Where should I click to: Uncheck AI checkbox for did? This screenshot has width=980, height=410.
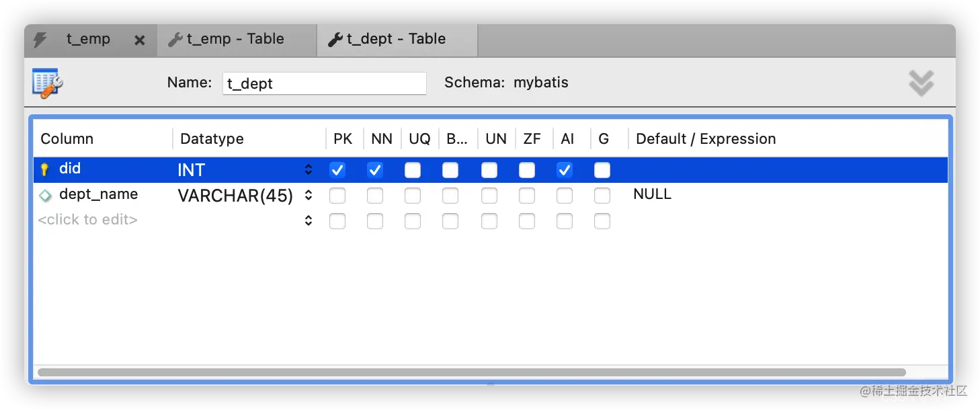(x=565, y=170)
